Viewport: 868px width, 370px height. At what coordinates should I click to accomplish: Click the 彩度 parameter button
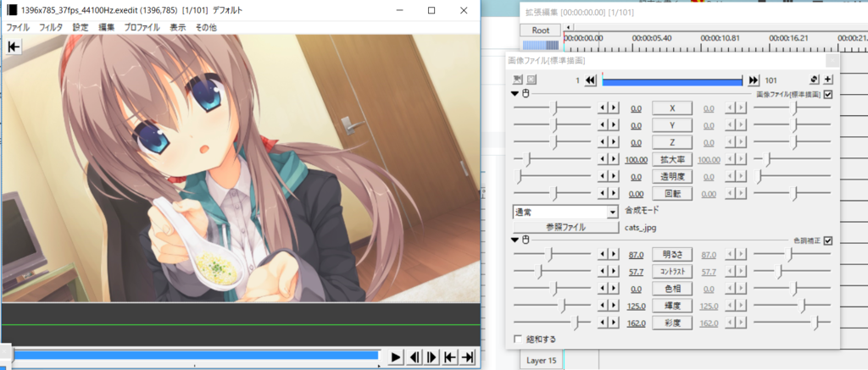[672, 323]
